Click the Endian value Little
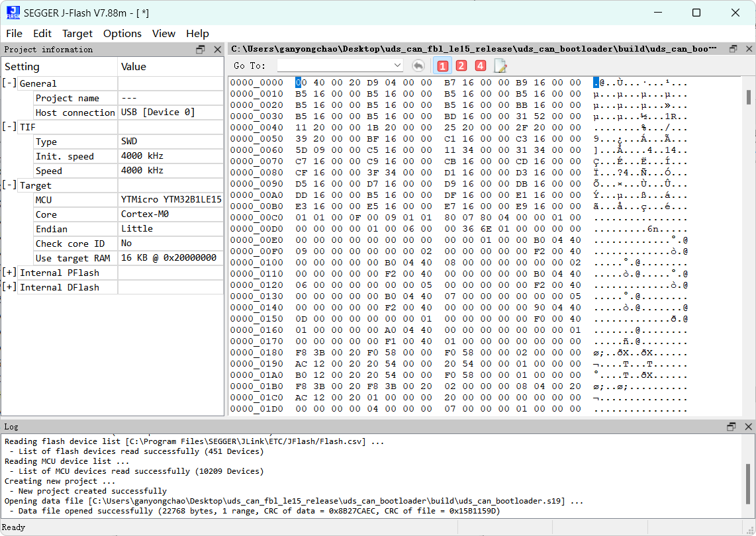 coord(171,228)
